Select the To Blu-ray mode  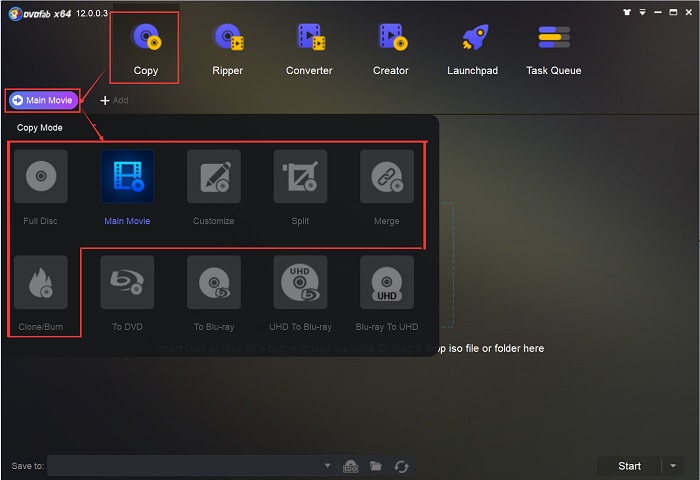[x=213, y=283]
